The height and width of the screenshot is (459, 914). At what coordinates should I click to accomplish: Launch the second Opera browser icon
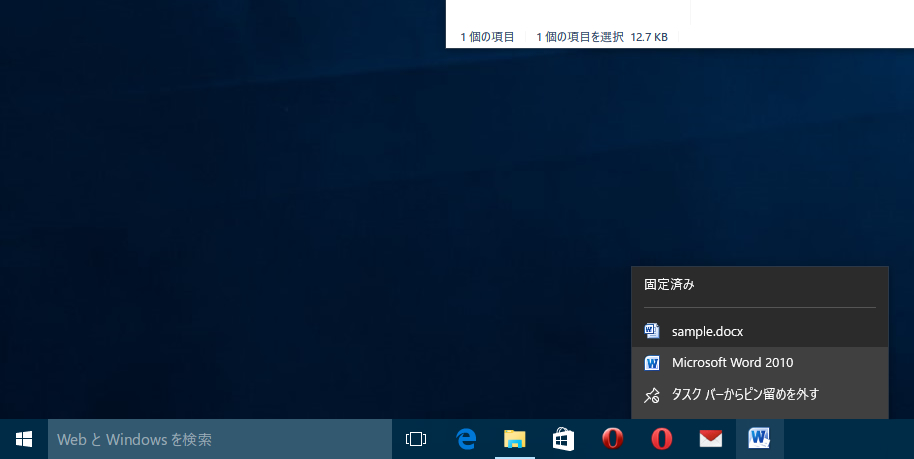click(x=662, y=439)
